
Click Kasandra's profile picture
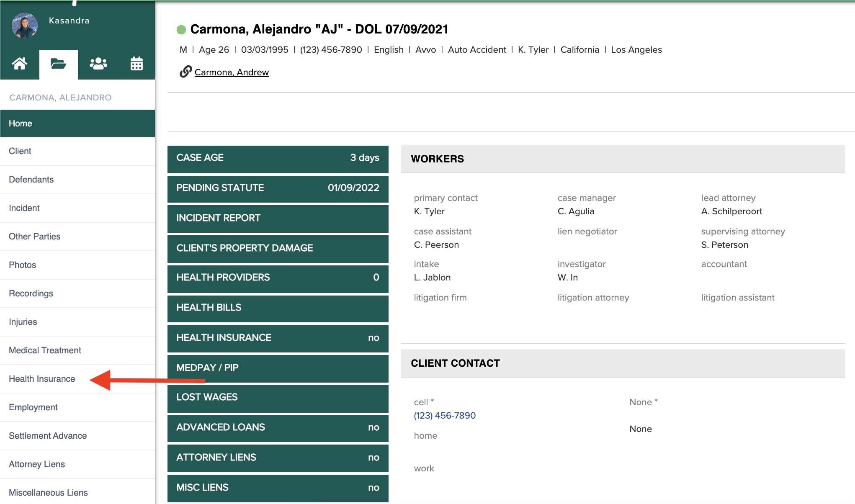tap(24, 25)
